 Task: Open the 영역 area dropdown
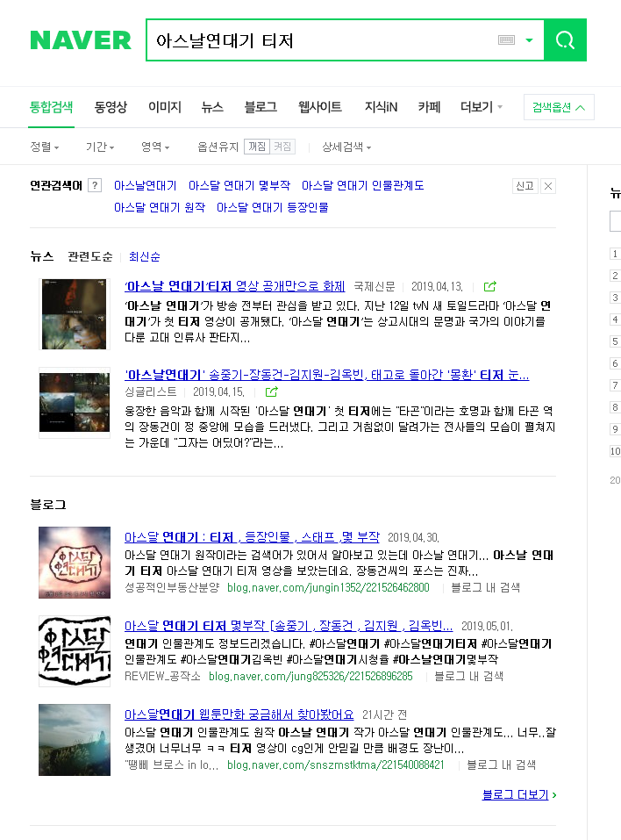[x=155, y=147]
